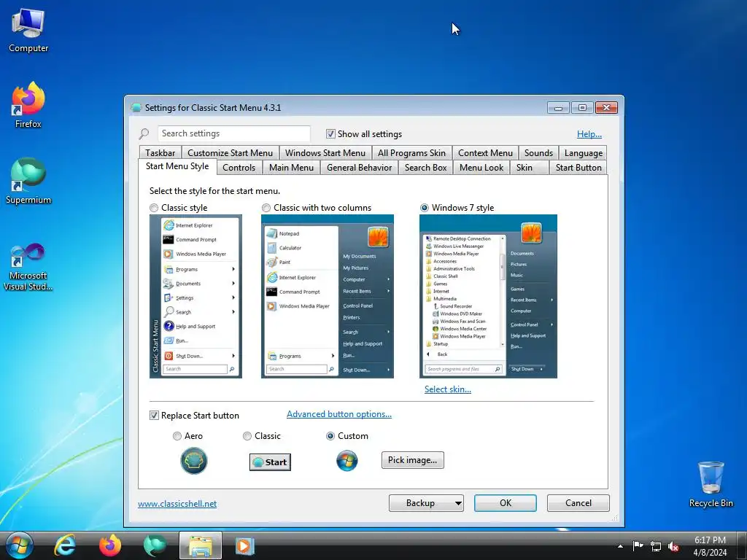Select the Supermium desktop shortcut

pyautogui.click(x=28, y=181)
